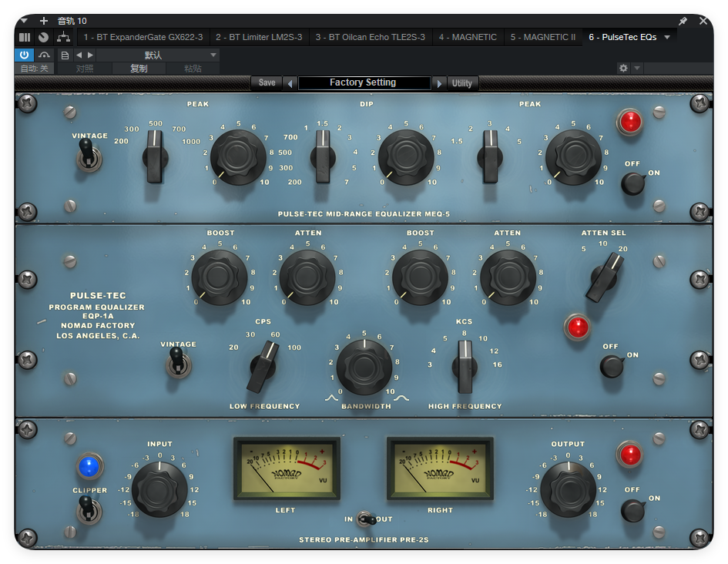Flip the MEQ-5 VINTAGE toggle switch
728x564 pixels.
[x=88, y=156]
